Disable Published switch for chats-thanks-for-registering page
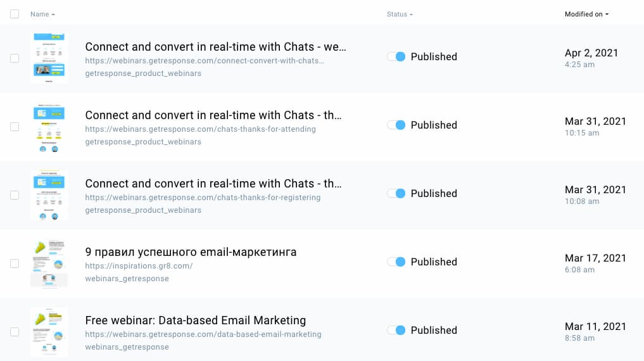The width and height of the screenshot is (644, 361). point(396,193)
